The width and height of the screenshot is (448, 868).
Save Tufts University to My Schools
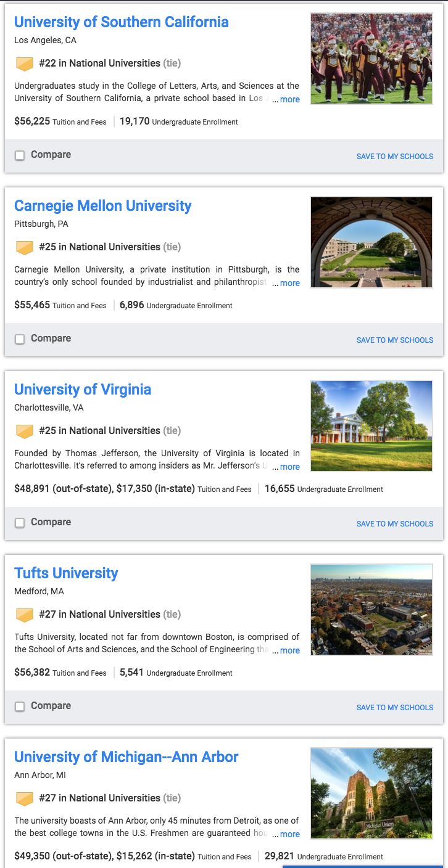[x=395, y=708]
